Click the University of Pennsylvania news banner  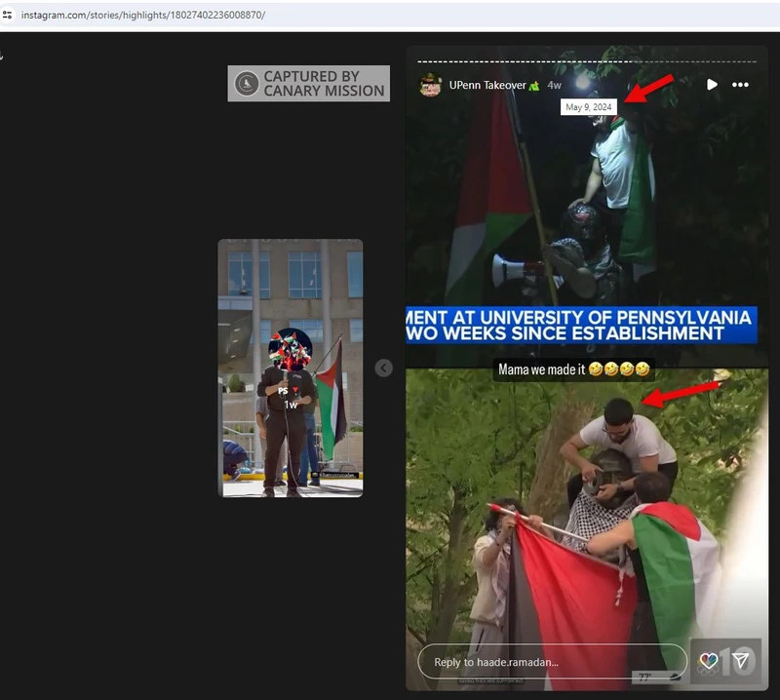point(581,325)
